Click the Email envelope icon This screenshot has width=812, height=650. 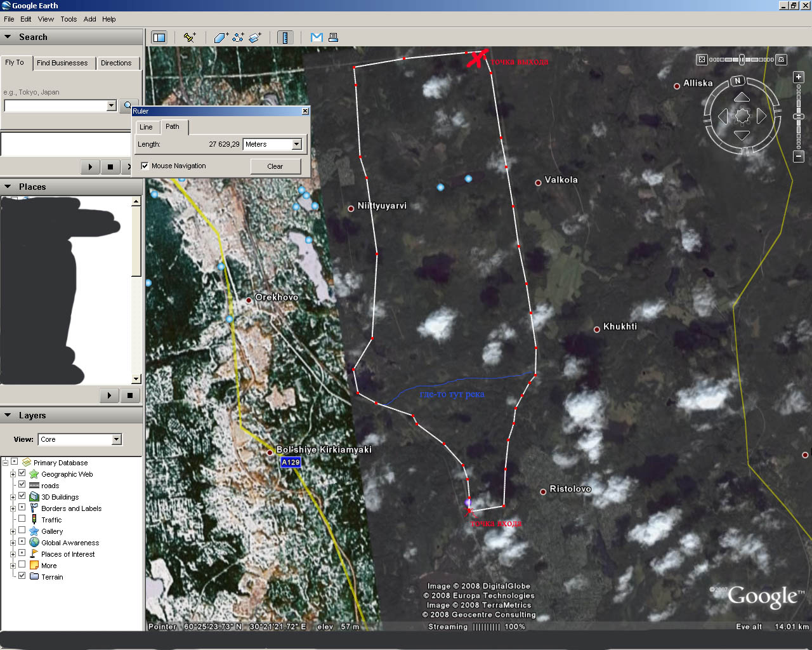tap(317, 37)
